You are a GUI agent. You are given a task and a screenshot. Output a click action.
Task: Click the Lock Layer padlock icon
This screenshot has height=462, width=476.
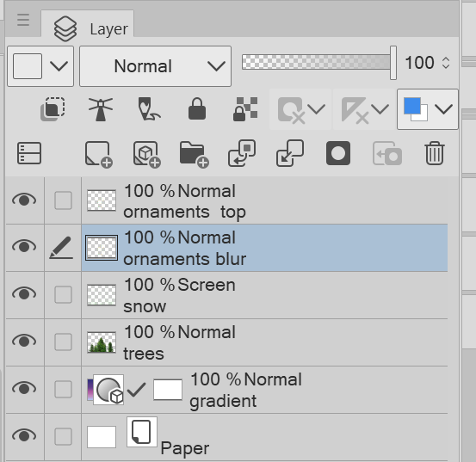[197, 108]
